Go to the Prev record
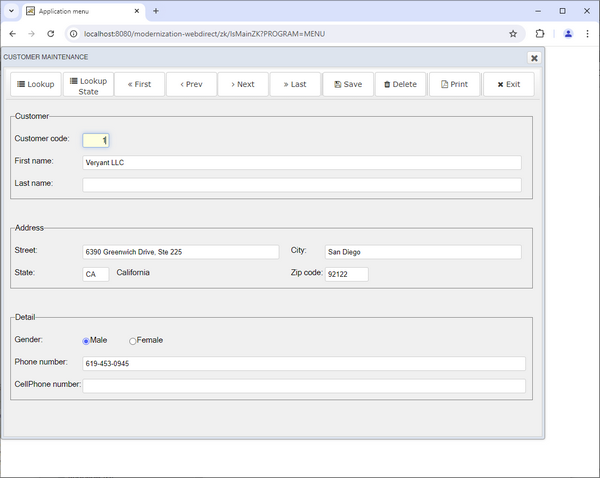 (191, 84)
